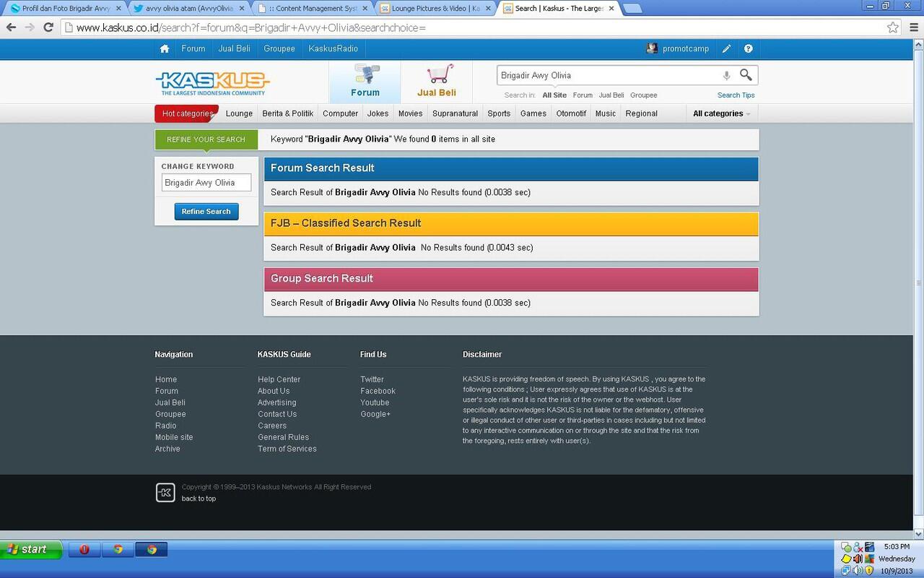
Task: Expand the All categories dropdown
Action: tap(722, 113)
